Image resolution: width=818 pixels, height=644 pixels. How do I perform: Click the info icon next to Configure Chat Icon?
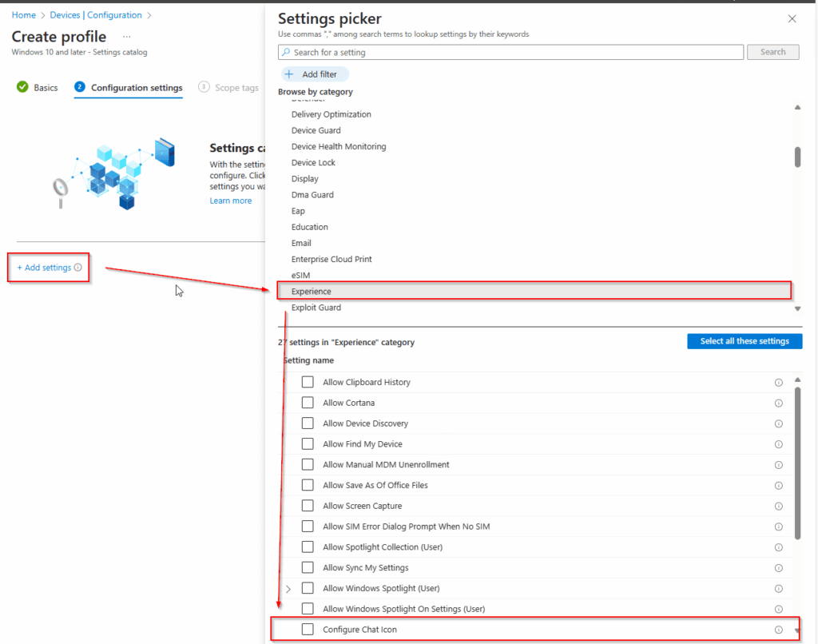779,629
